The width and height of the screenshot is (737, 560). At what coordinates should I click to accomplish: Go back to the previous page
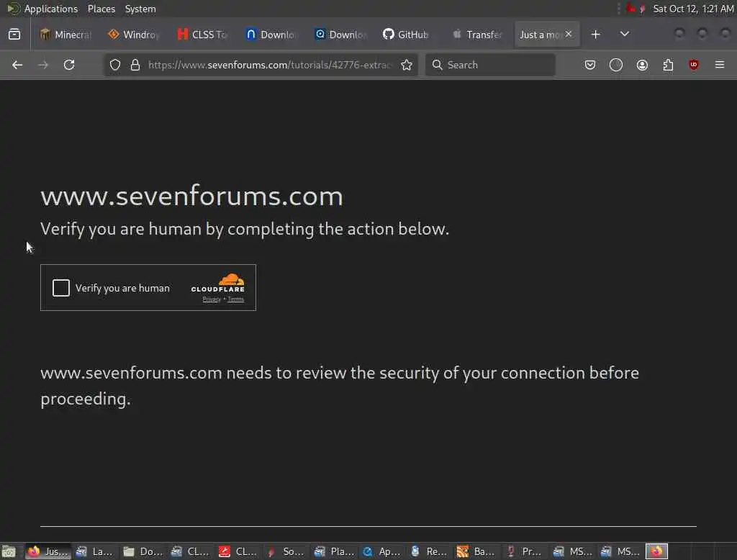17,65
